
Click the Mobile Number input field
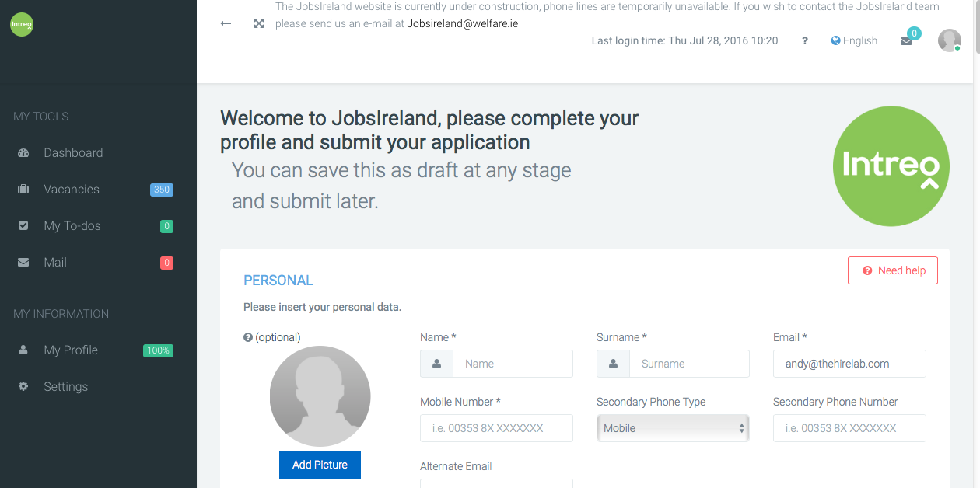(496, 428)
